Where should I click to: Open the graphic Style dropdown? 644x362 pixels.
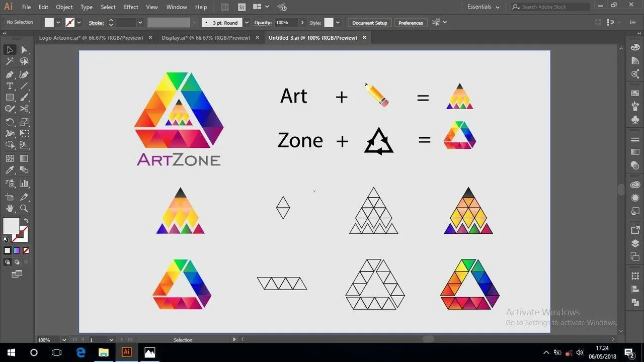[338, 23]
